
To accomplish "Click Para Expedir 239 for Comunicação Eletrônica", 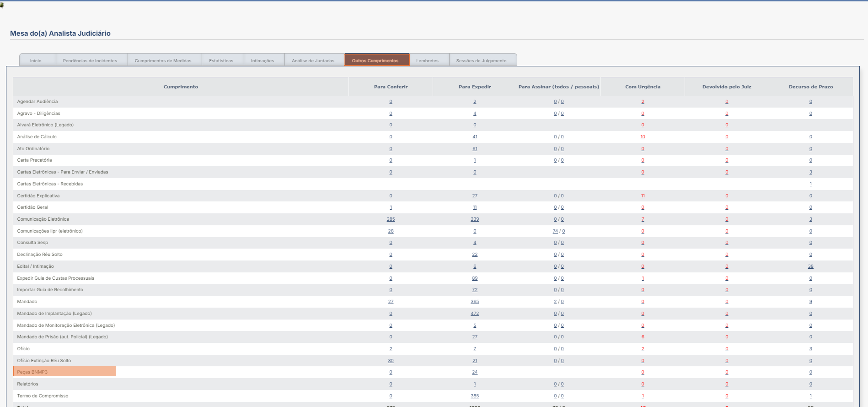I will click(475, 219).
